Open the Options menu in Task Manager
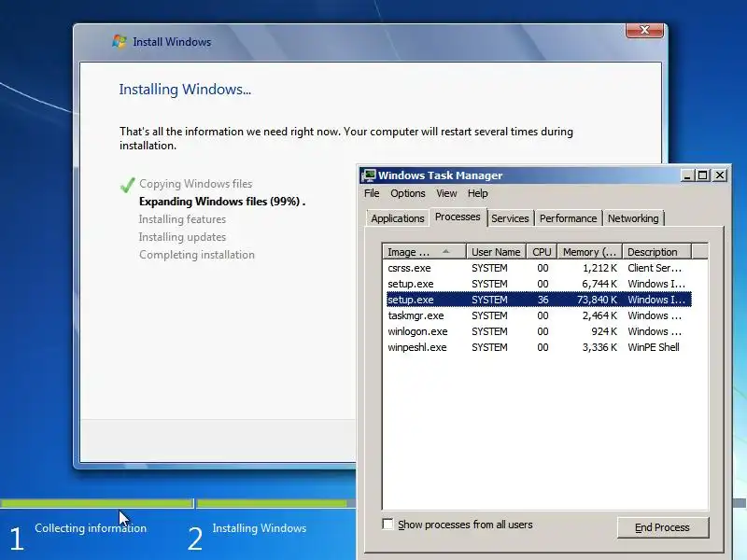This screenshot has height=560, width=747. click(408, 193)
